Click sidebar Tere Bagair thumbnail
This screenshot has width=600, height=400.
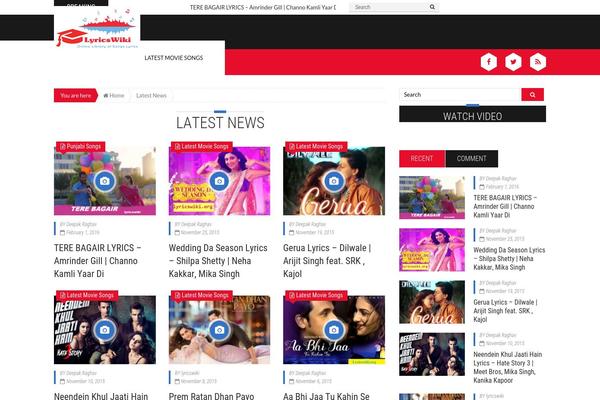[432, 198]
